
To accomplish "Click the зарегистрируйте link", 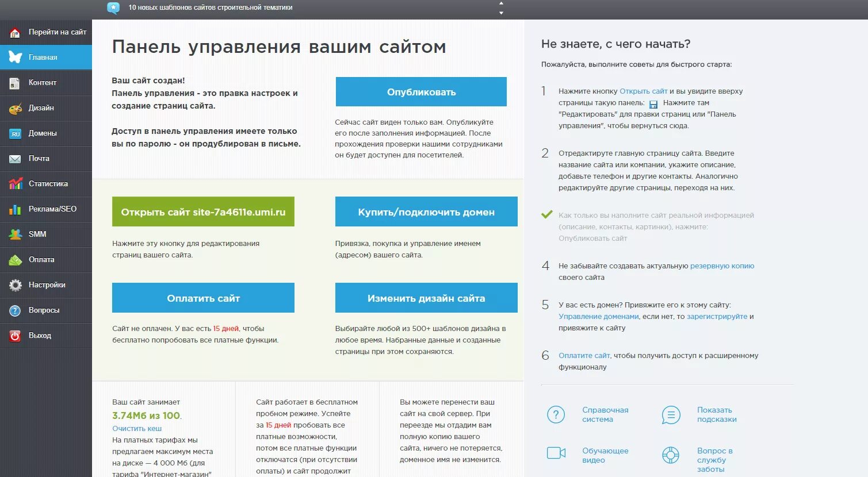I will [717, 317].
